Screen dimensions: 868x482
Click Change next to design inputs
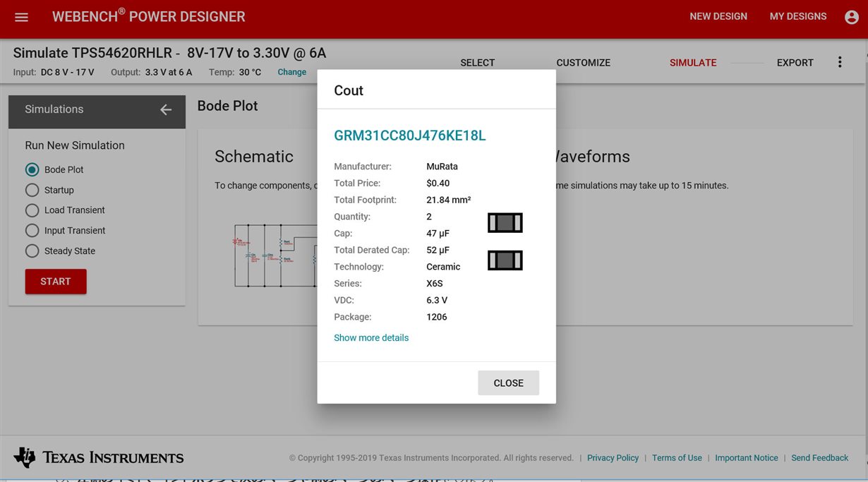[291, 72]
